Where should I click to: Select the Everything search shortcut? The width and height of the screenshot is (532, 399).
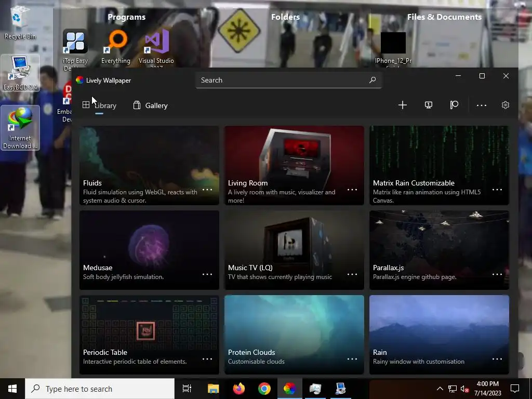pyautogui.click(x=116, y=47)
